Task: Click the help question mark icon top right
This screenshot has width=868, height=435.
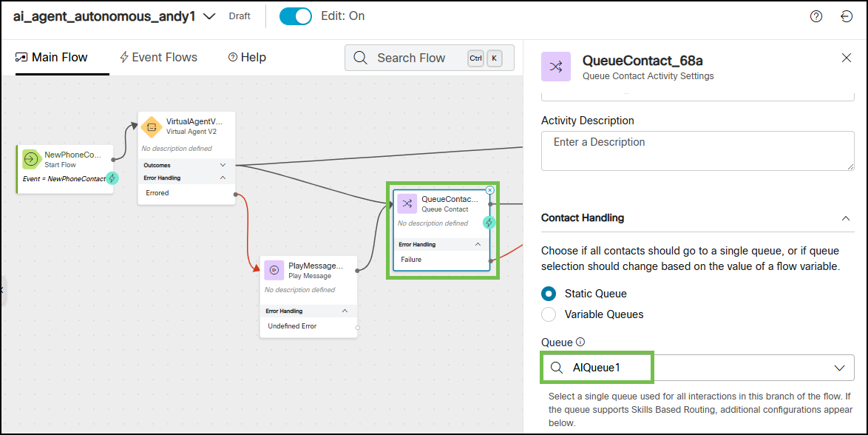Action: click(816, 16)
